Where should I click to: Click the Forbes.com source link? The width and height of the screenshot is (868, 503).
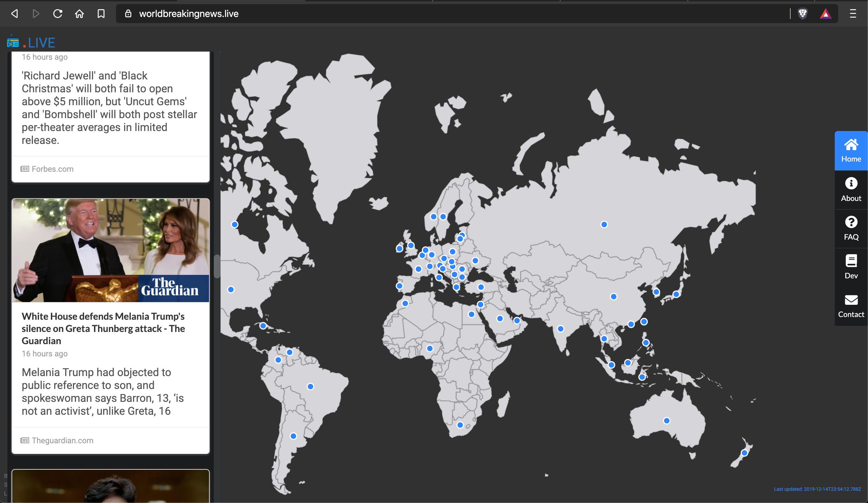52,169
